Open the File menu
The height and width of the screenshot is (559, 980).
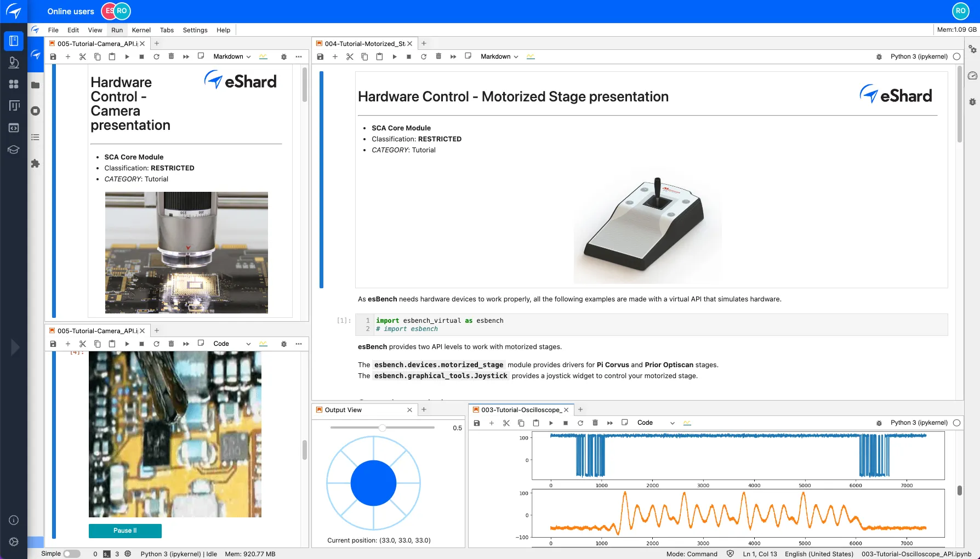coord(53,30)
